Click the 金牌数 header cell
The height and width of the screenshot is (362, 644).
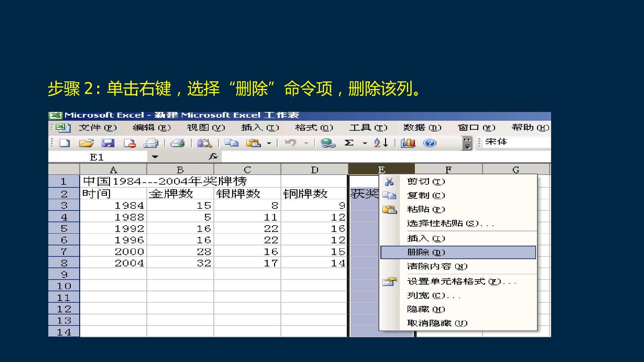tap(180, 194)
